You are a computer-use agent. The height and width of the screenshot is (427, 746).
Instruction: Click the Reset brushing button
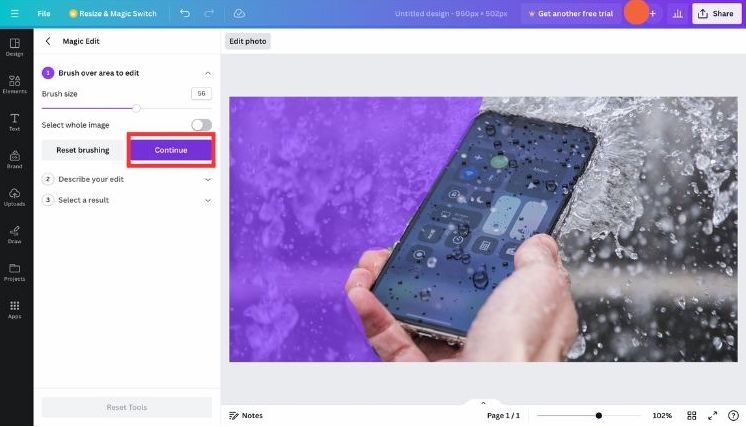(x=83, y=150)
